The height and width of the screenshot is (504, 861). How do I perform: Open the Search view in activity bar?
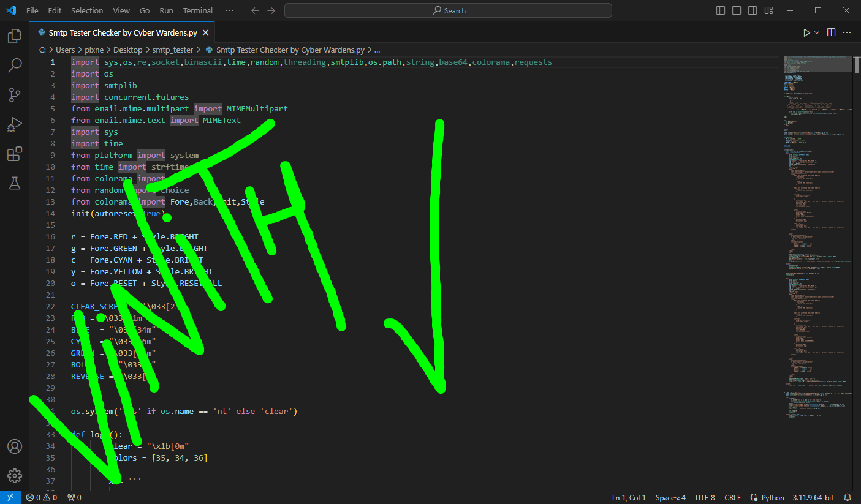click(15, 66)
